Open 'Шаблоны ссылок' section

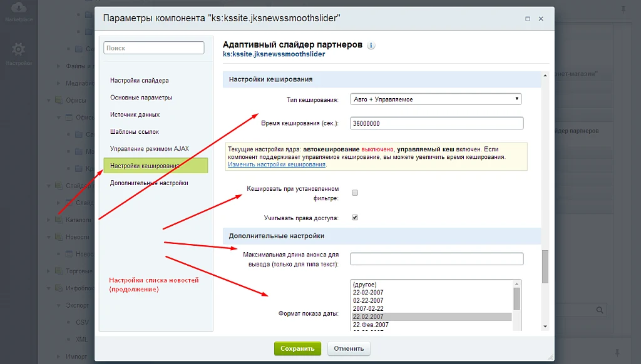135,132
